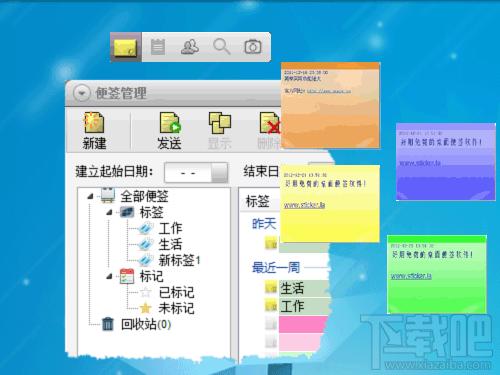500x375 pixels.
Task: Click the tag icon beside 工作
Action: tap(146, 228)
